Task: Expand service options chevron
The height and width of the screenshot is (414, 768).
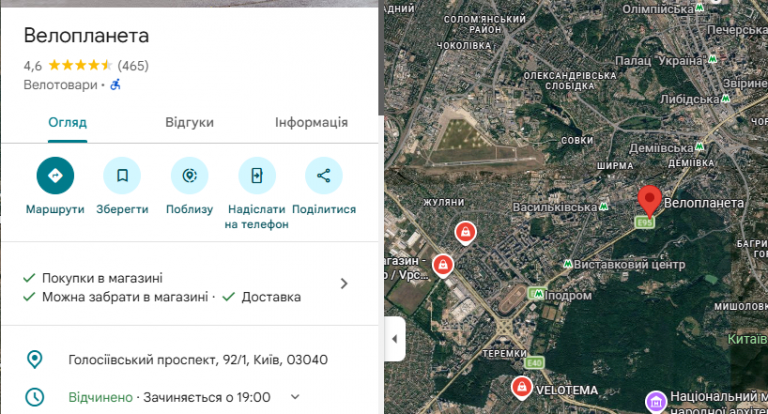Action: point(344,284)
